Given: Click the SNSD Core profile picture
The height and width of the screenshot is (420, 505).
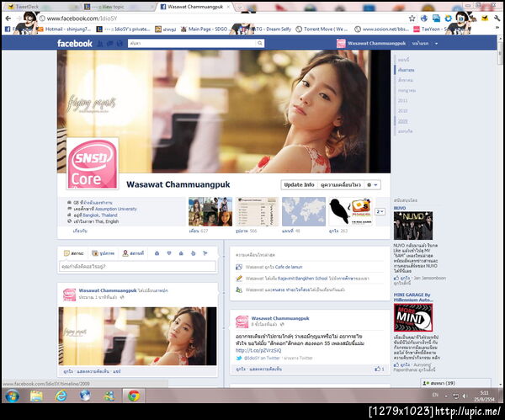Looking at the screenshot, I should [92, 163].
